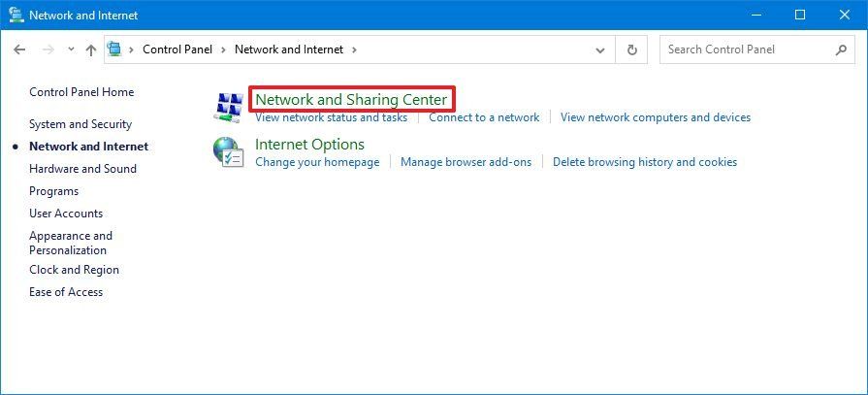Select Network and Internet in sidebar
This screenshot has width=868, height=395.
point(88,147)
